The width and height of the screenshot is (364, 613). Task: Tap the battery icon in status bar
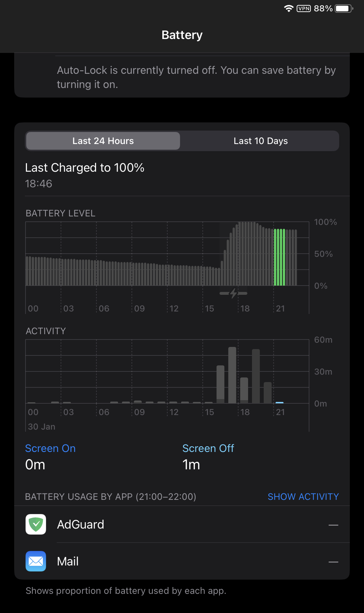(x=343, y=9)
